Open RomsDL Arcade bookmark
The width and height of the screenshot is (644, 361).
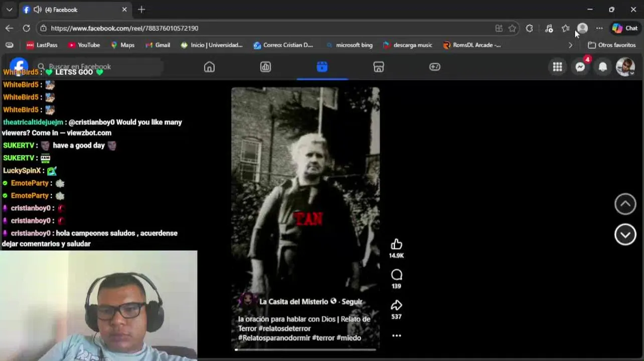472,45
